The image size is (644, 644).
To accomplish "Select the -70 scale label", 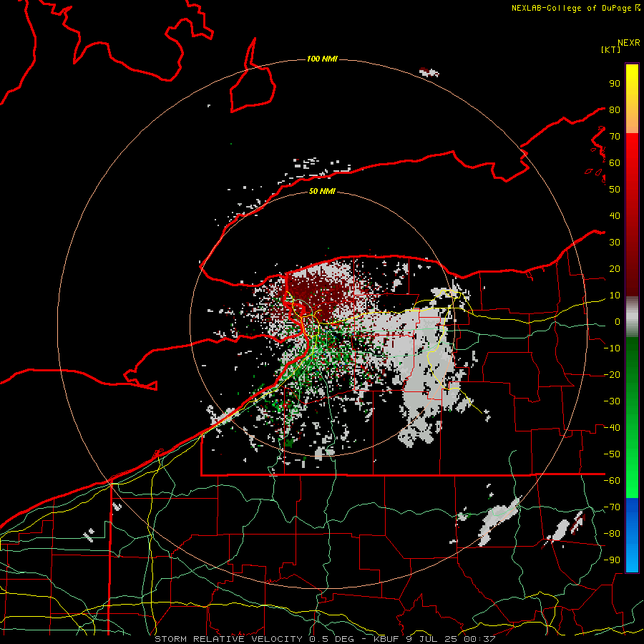I will [x=612, y=507].
